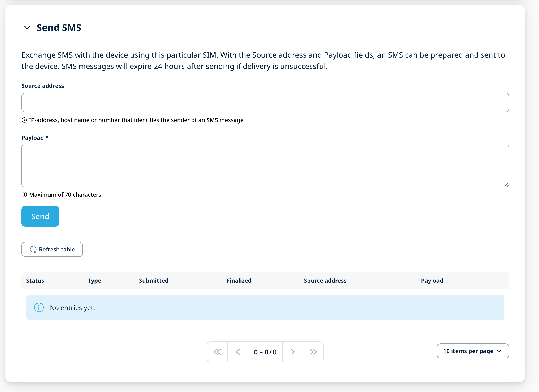Click the Status column header

pyautogui.click(x=35, y=281)
